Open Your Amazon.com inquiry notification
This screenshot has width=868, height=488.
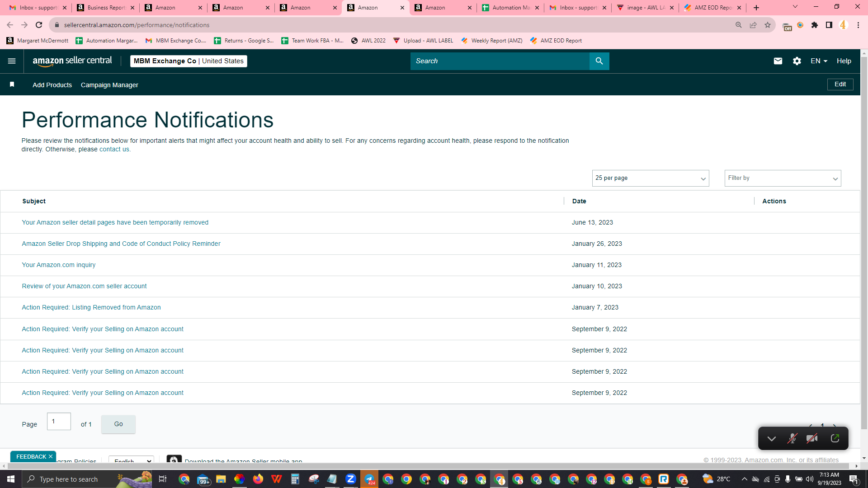pyautogui.click(x=59, y=265)
